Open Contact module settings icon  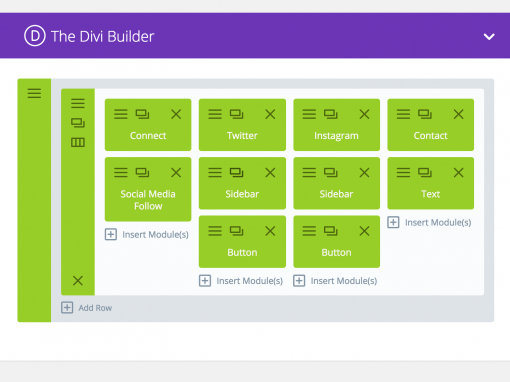coord(403,114)
